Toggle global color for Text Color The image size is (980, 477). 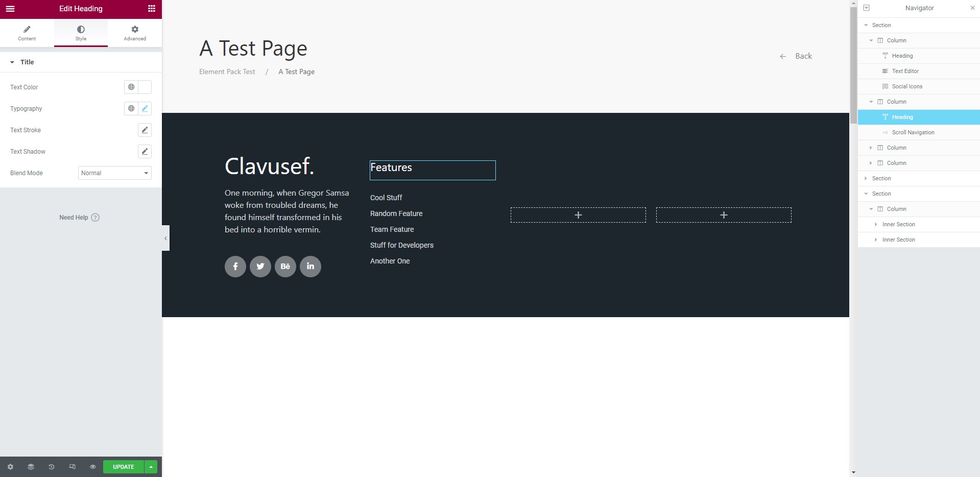[131, 87]
